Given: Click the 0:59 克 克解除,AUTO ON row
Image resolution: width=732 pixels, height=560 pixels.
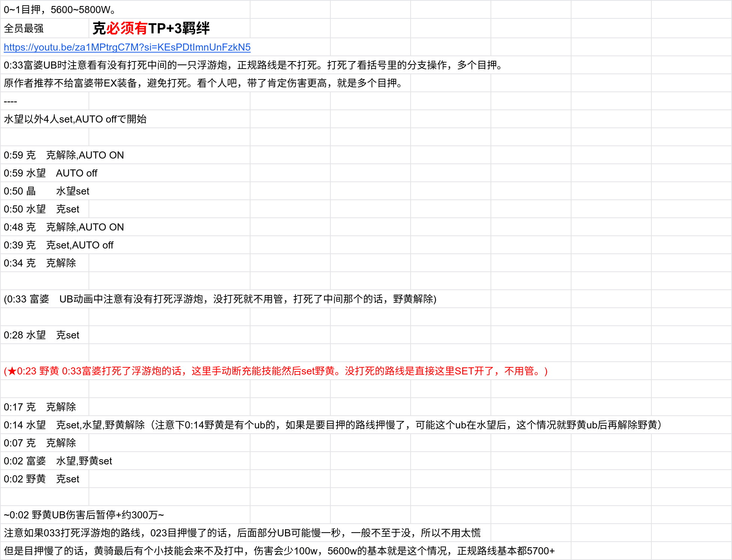Looking at the screenshot, I should tap(64, 155).
